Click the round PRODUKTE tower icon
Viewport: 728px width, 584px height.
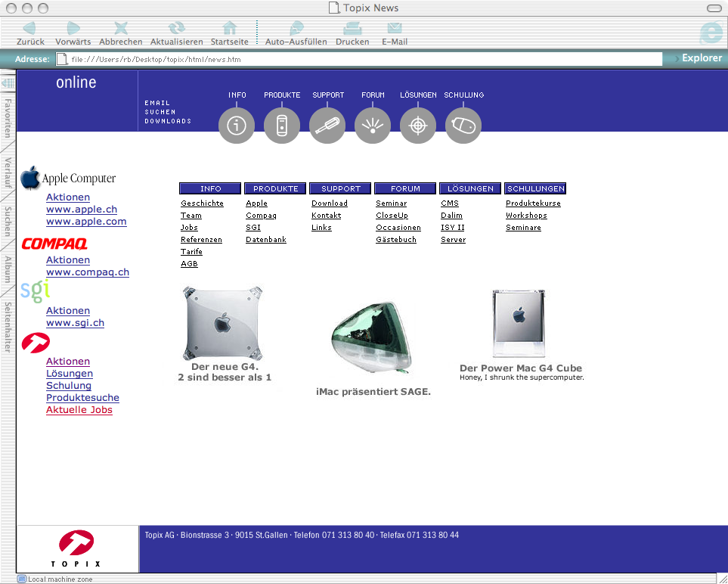[x=282, y=126]
